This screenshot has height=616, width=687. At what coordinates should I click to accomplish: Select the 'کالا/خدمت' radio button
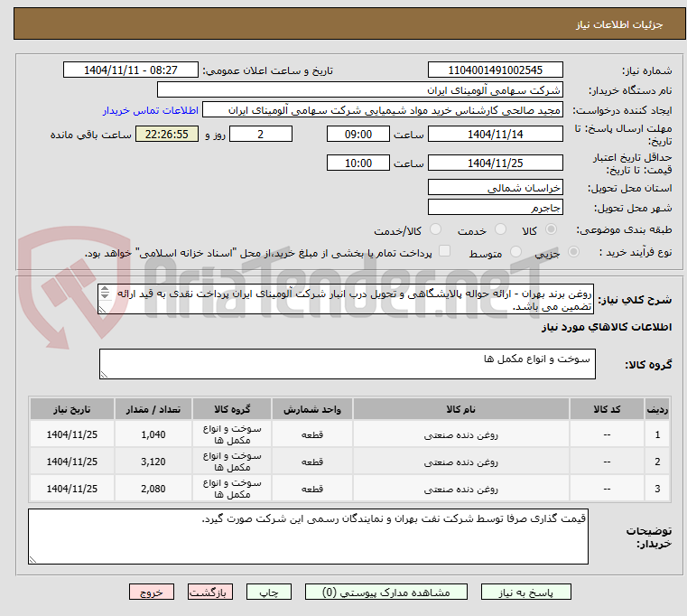coord(435,229)
